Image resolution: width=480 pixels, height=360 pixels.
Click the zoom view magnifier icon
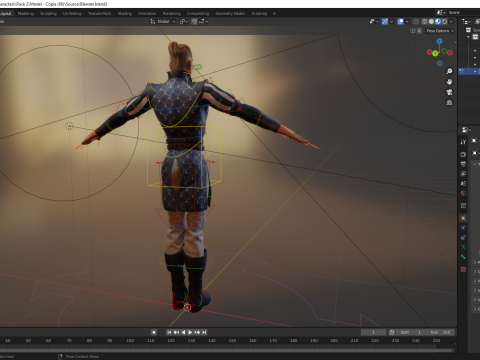click(x=449, y=71)
